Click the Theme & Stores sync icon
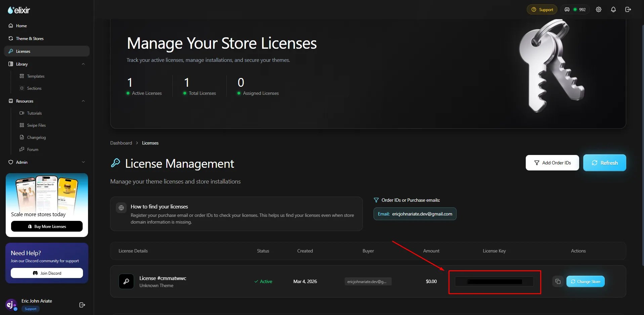This screenshot has width=644, height=315. tap(11, 38)
